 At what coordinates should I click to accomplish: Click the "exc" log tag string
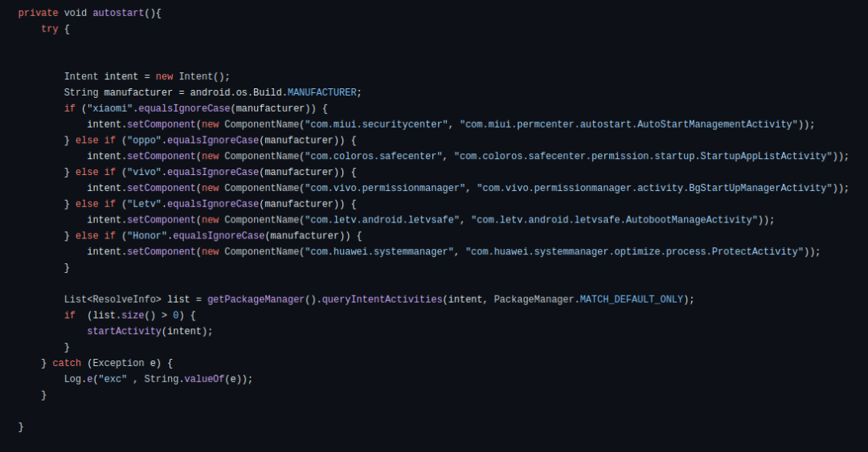tap(113, 379)
